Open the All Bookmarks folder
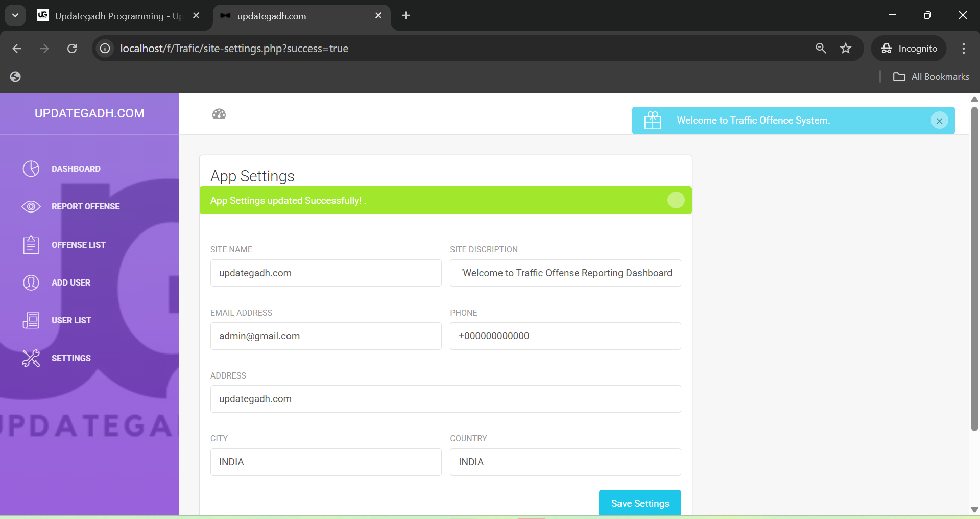This screenshot has height=519, width=980. click(931, 77)
